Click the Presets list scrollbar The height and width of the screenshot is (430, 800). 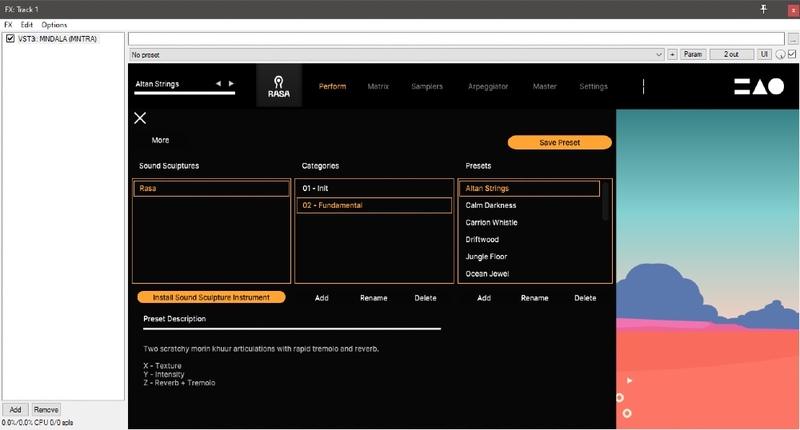pos(606,200)
